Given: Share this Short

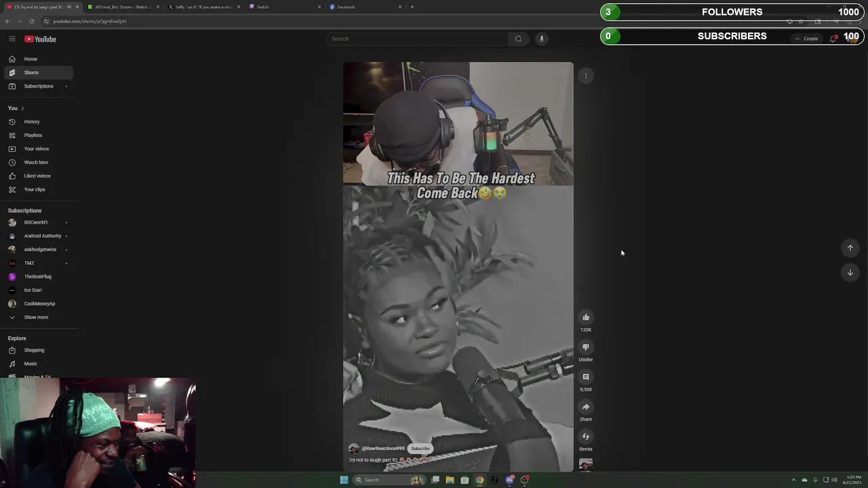Looking at the screenshot, I should pos(586,407).
